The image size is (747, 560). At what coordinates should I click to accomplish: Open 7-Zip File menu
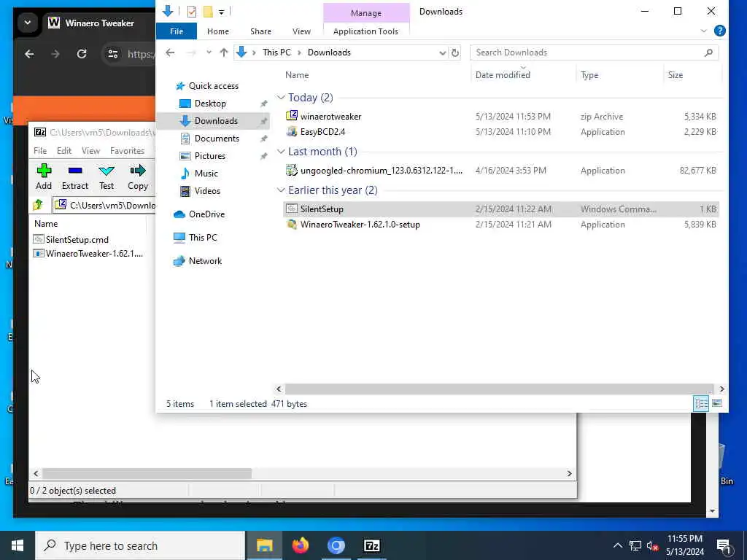point(40,150)
